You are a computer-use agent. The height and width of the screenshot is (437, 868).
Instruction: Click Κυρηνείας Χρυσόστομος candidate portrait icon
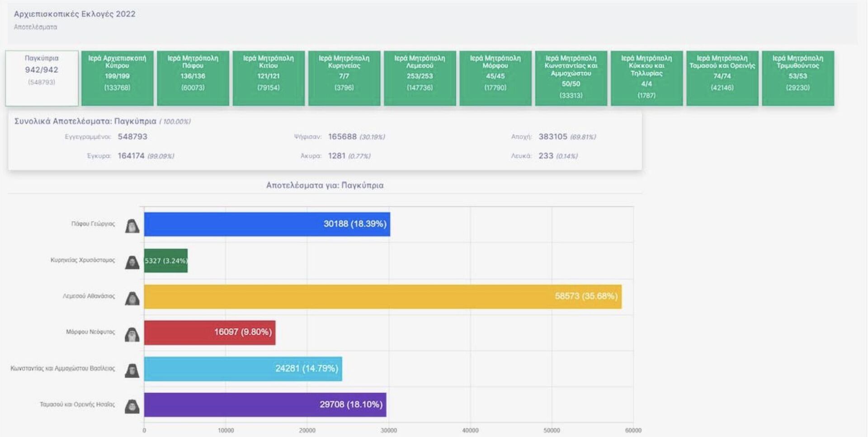132,262
